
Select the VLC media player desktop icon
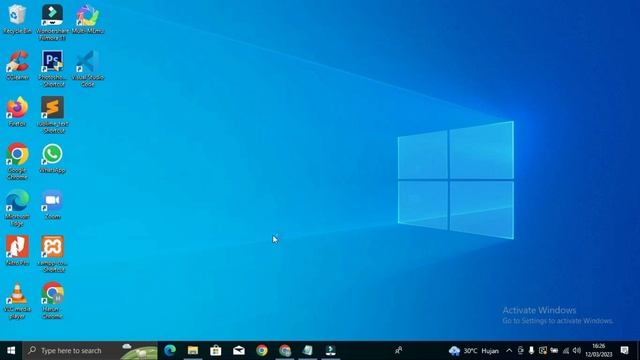pos(17,301)
